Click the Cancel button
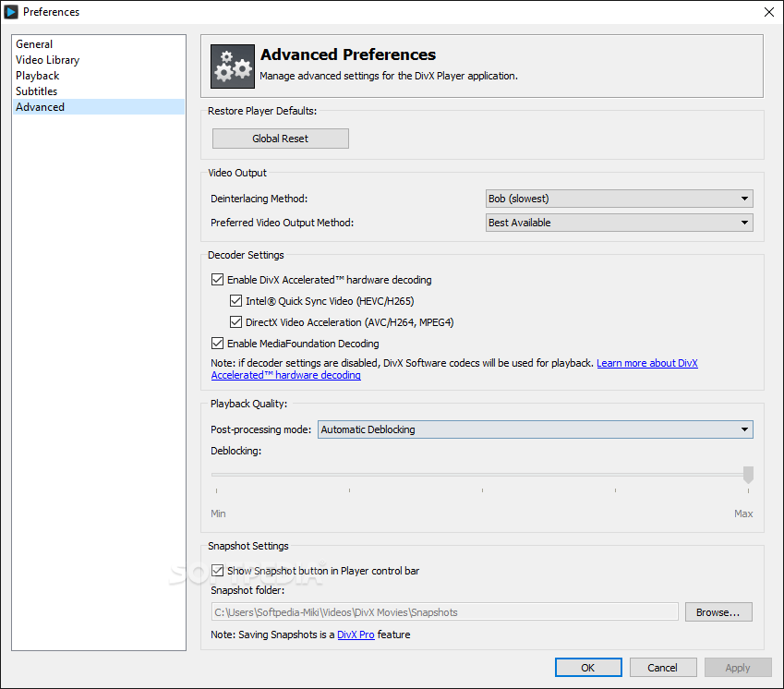This screenshot has height=689, width=784. pos(662,668)
